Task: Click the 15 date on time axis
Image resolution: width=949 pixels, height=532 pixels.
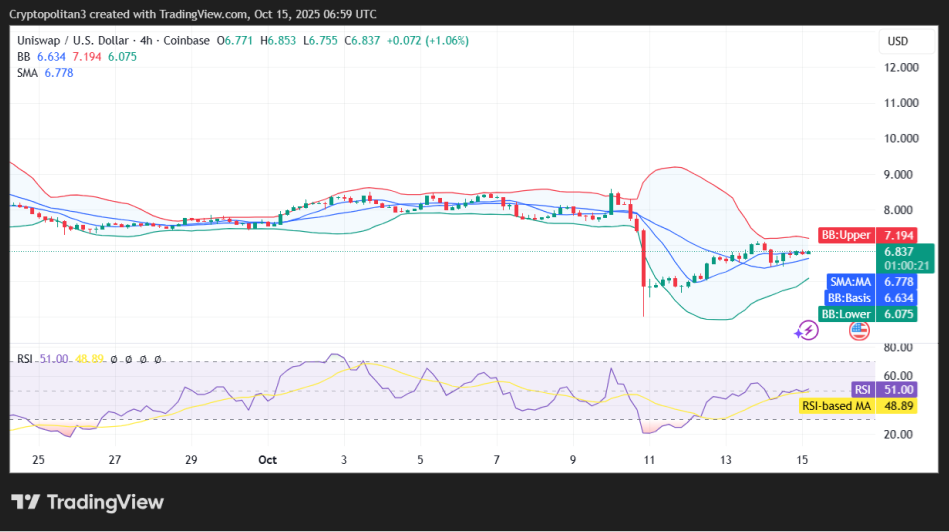Action: tap(802, 460)
